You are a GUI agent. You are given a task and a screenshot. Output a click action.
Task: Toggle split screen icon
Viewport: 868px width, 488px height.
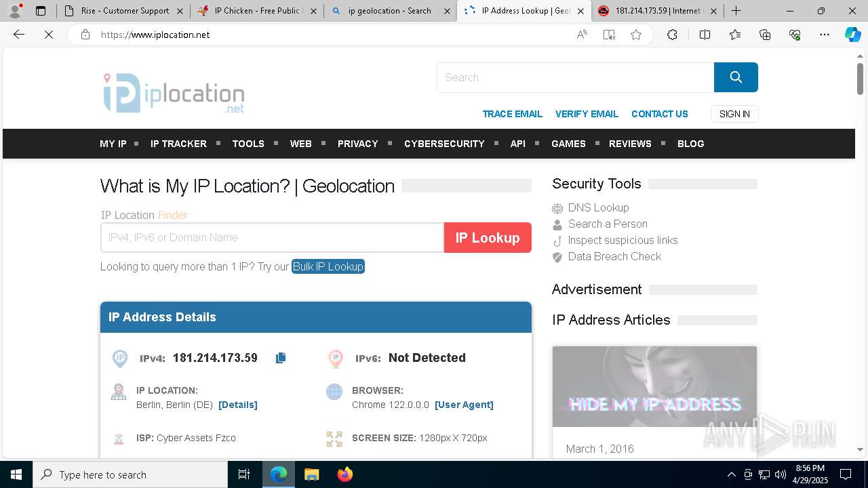[705, 35]
